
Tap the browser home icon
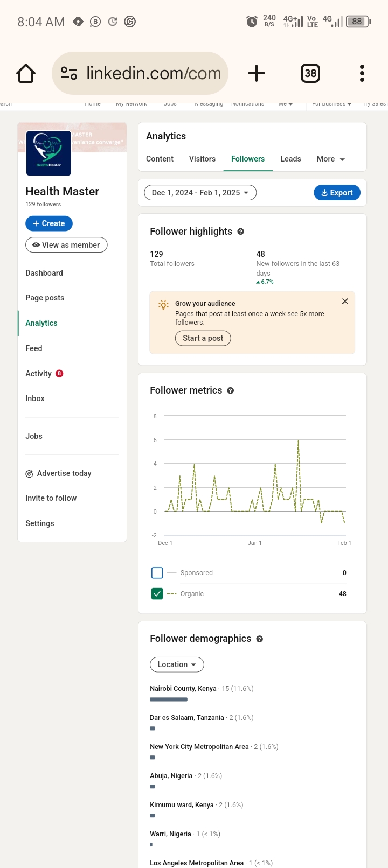pos(26,73)
